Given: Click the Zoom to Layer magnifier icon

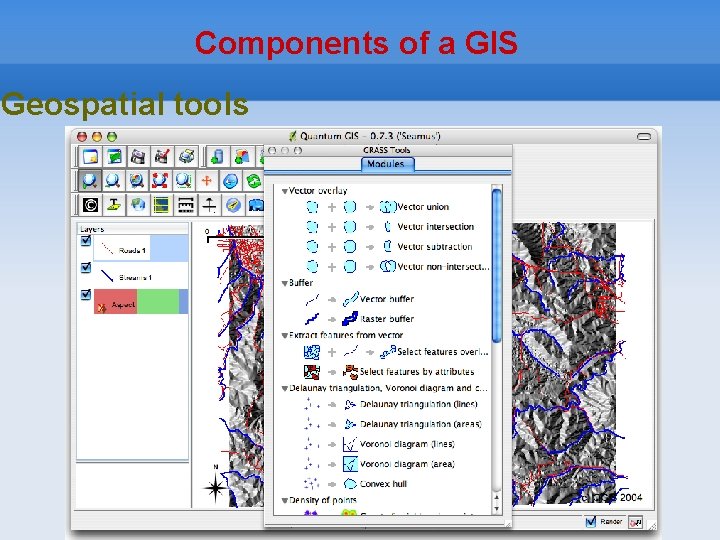Looking at the screenshot, I should [184, 180].
